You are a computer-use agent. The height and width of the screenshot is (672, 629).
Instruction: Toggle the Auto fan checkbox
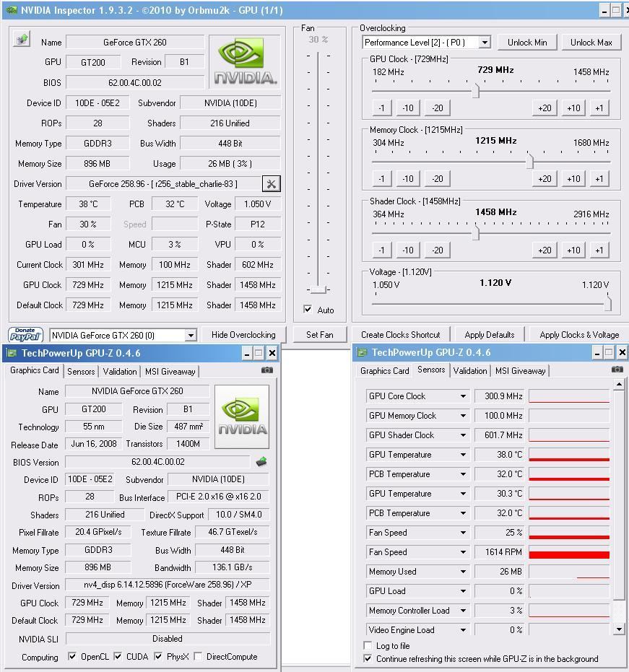[308, 309]
